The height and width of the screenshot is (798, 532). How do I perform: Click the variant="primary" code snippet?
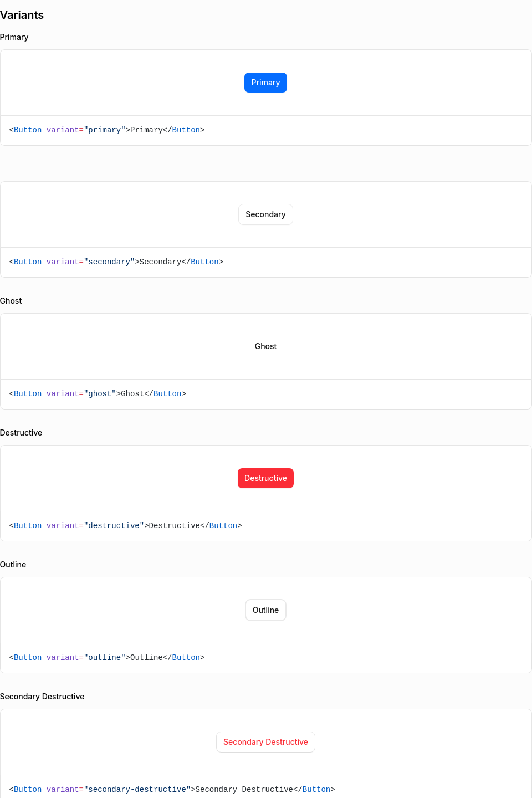pyautogui.click(x=107, y=130)
